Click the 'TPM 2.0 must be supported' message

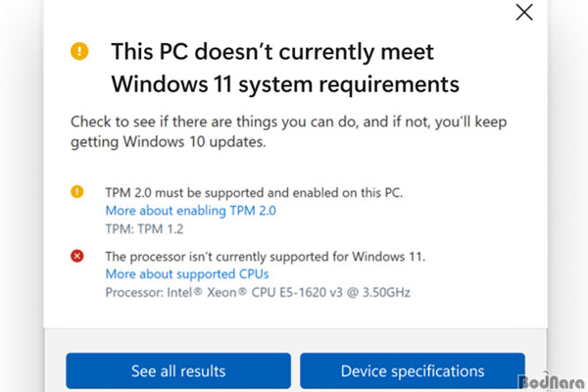(x=254, y=192)
